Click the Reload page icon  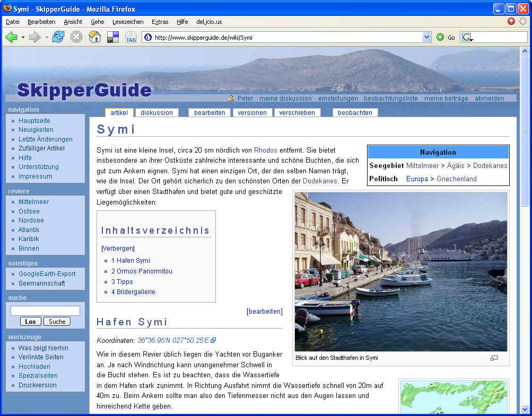[58, 37]
